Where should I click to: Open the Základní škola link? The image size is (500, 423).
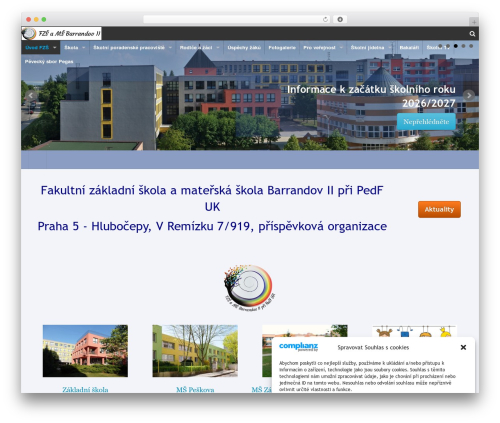(85, 389)
